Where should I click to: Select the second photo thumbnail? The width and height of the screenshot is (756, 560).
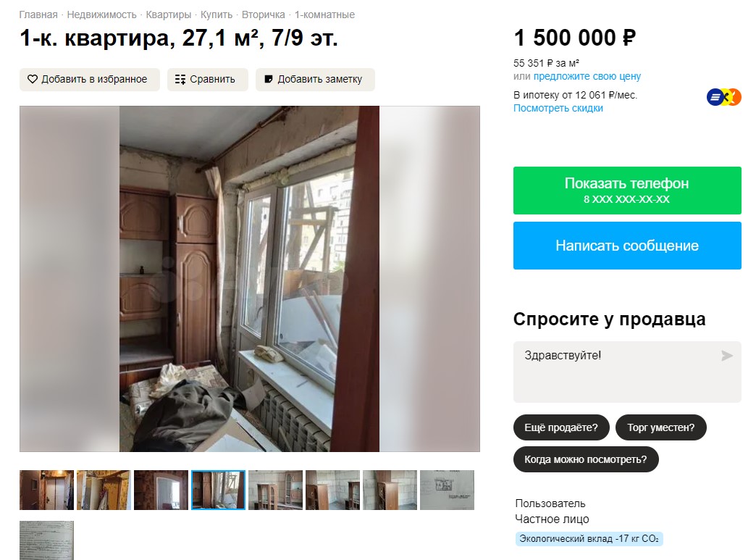click(104, 490)
